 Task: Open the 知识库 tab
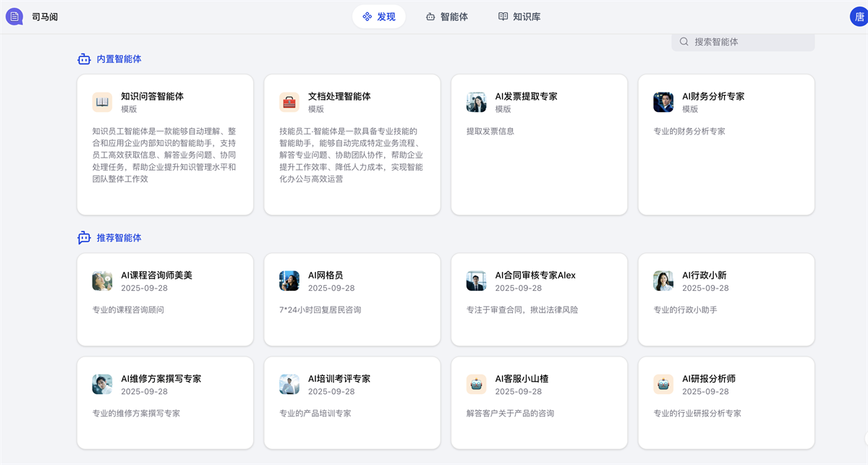(x=519, y=17)
